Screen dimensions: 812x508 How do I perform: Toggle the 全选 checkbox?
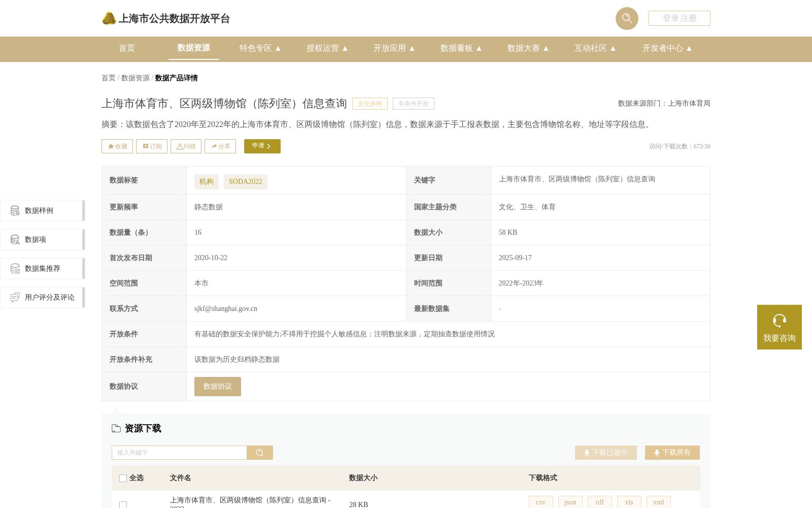coord(123,478)
